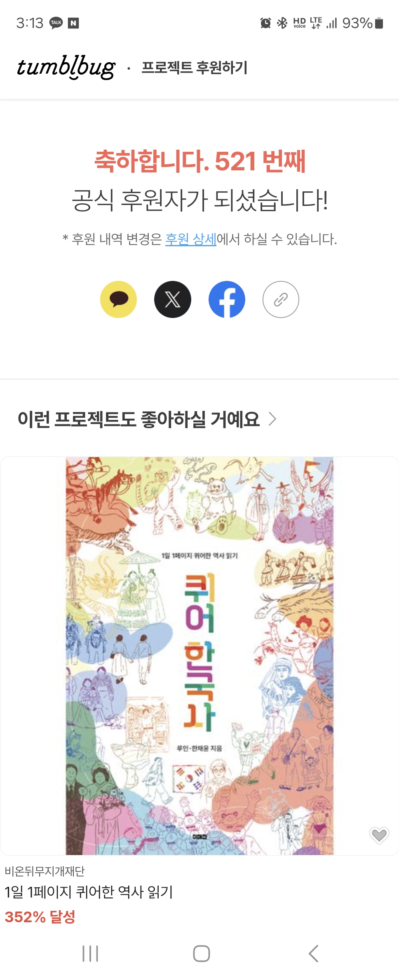The height and width of the screenshot is (980, 399).
Task: Like the project with heart icon
Action: pos(379,835)
